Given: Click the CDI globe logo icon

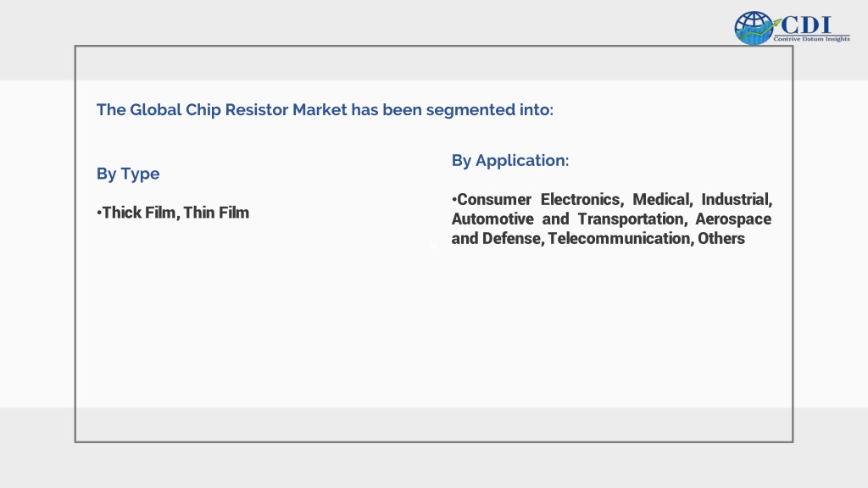Looking at the screenshot, I should pos(754,28).
